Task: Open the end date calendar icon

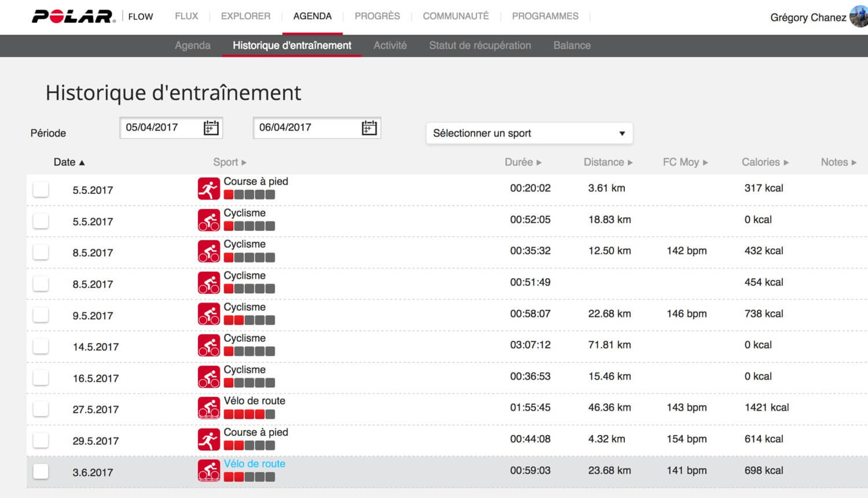Action: [x=369, y=128]
